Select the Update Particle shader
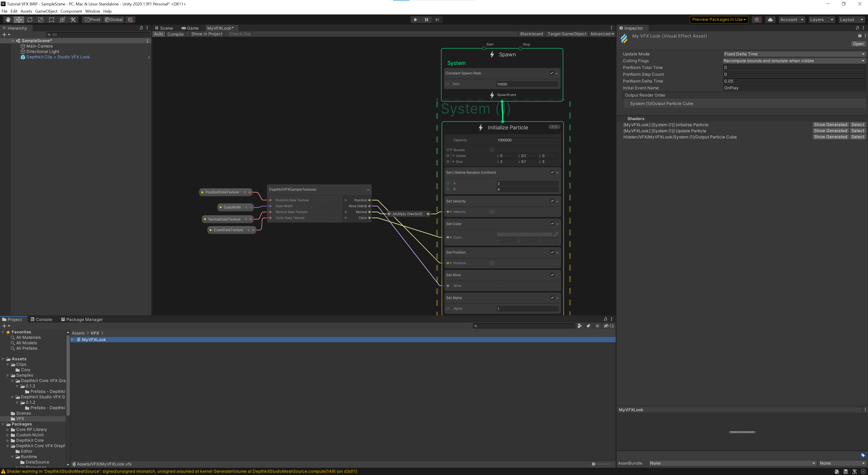The width and height of the screenshot is (868, 475). click(x=858, y=131)
